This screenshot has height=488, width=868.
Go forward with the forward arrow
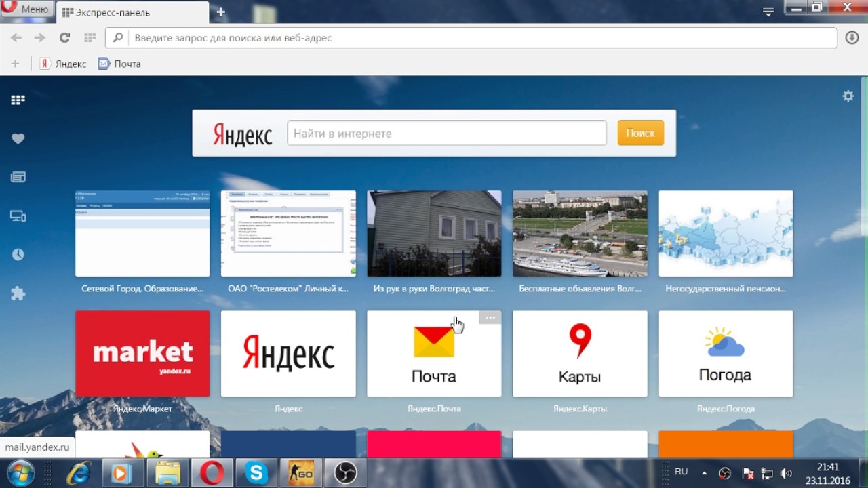(39, 38)
